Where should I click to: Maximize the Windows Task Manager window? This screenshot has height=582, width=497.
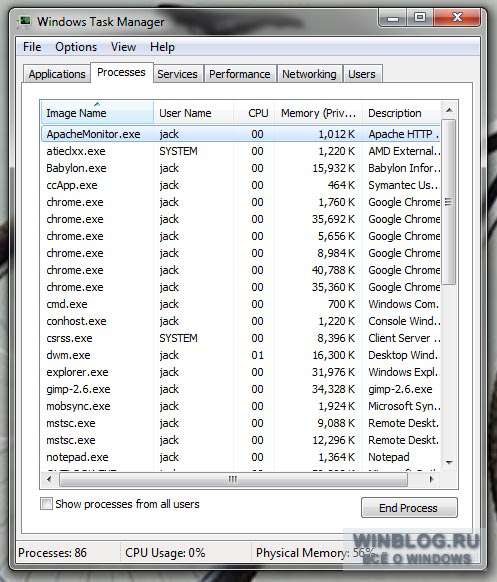point(420,18)
